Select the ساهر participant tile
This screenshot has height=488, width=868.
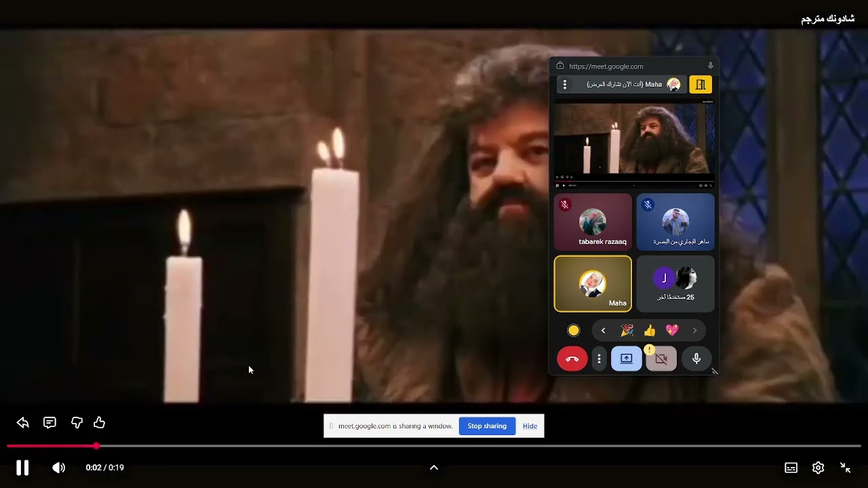(675, 222)
